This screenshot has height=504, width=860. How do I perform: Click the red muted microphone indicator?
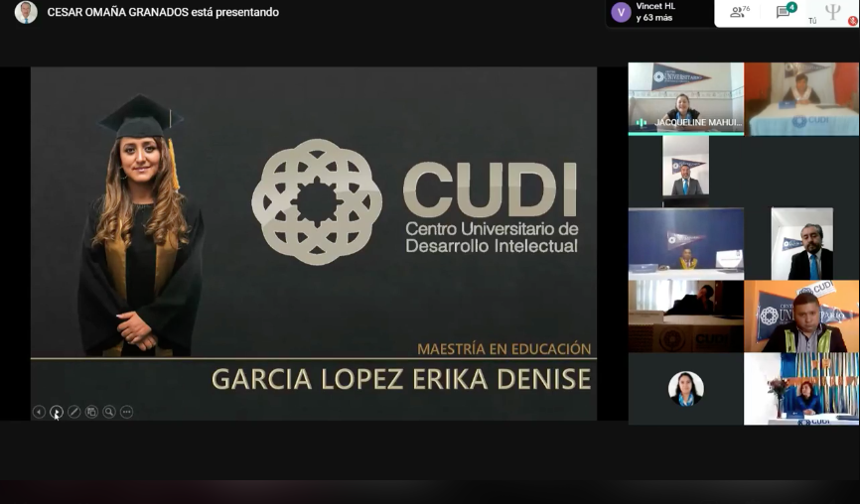852,21
